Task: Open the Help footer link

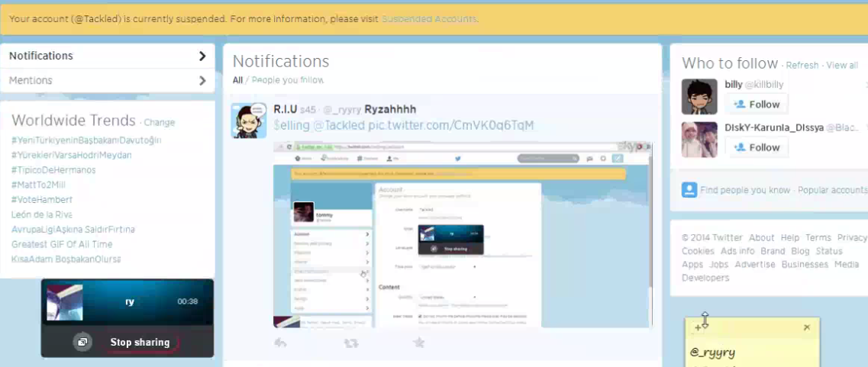Action: click(x=790, y=237)
